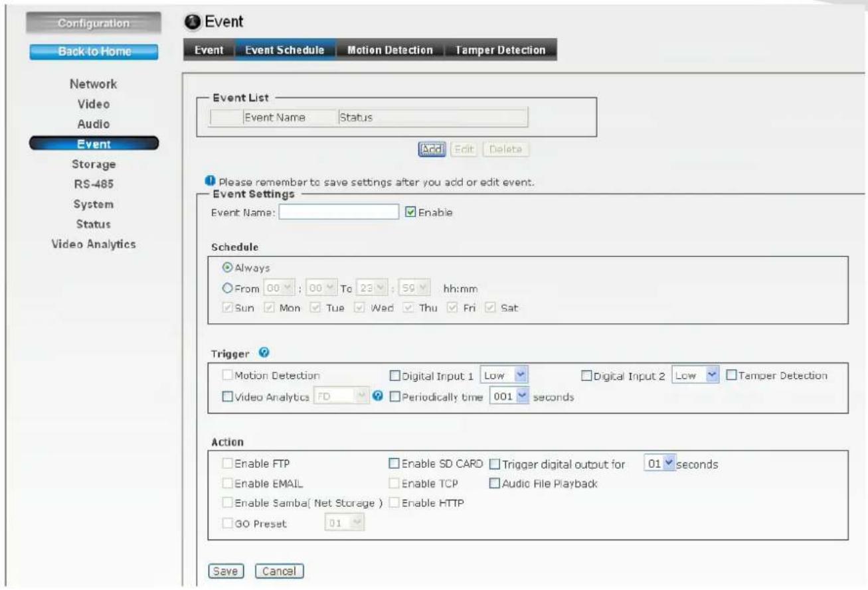Viewport: 868px width, 590px height.
Task: Open Storage in the sidebar
Action: [x=94, y=164]
